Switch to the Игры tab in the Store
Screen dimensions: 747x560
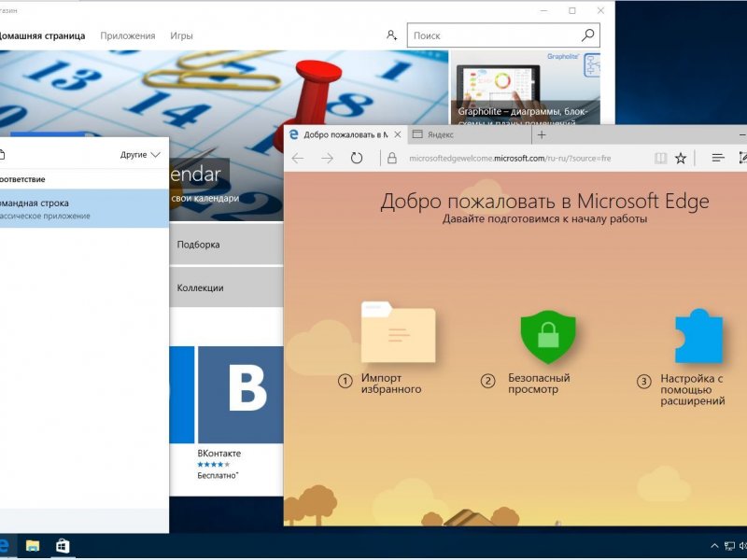181,35
